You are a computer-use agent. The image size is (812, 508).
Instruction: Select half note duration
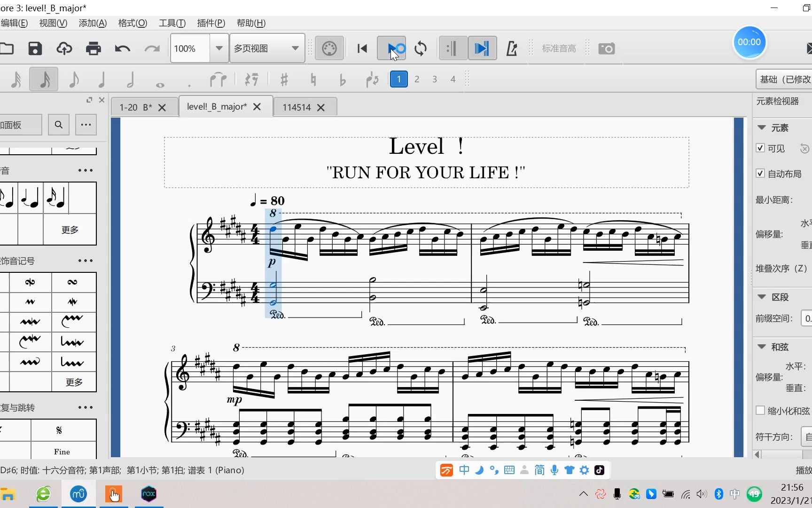pyautogui.click(x=131, y=79)
